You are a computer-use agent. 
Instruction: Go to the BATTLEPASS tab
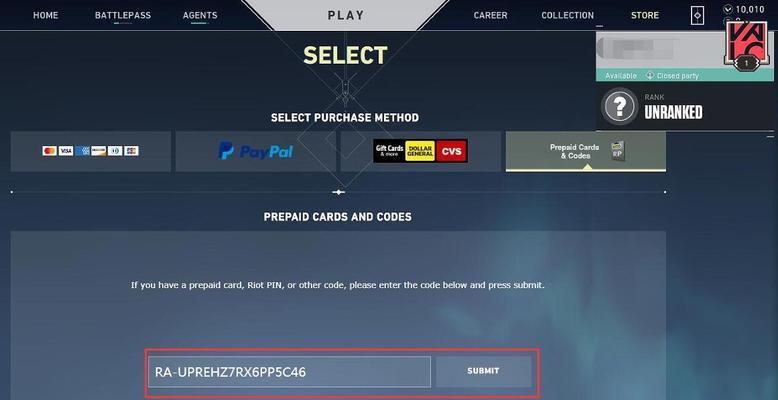[123, 15]
